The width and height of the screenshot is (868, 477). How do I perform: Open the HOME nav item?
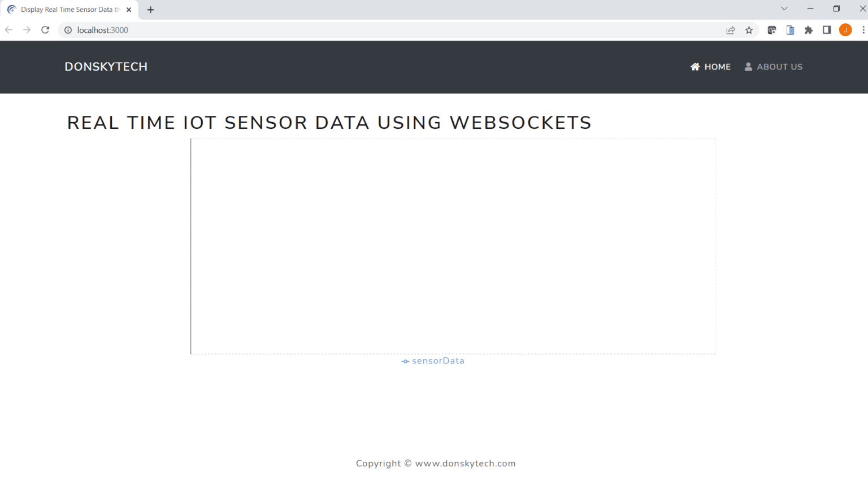coord(710,67)
